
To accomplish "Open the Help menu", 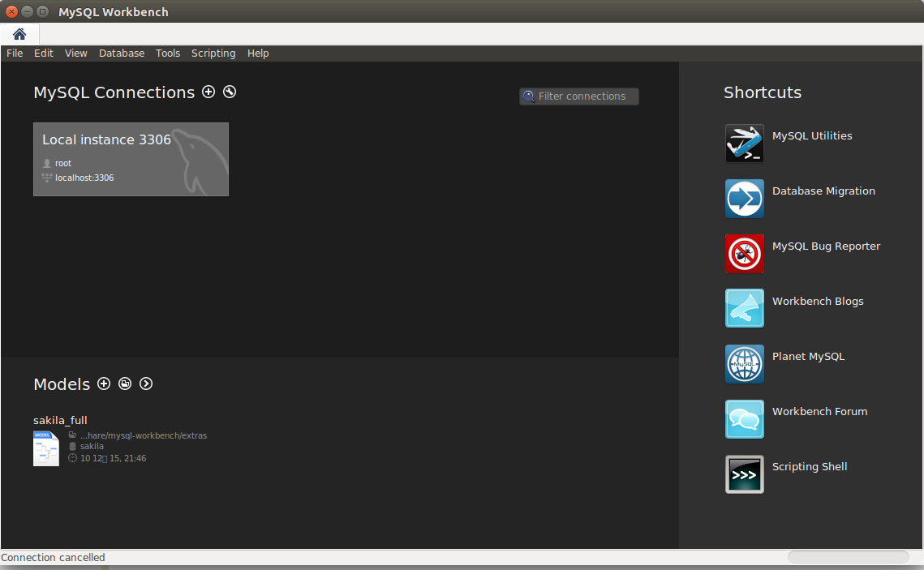I will pos(258,53).
